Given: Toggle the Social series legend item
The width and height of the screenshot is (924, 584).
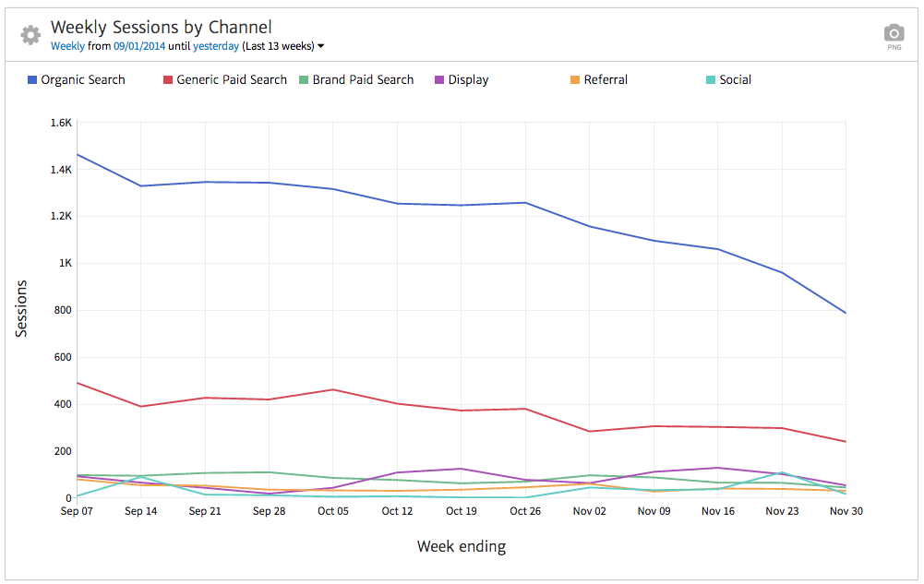Looking at the screenshot, I should point(735,80).
